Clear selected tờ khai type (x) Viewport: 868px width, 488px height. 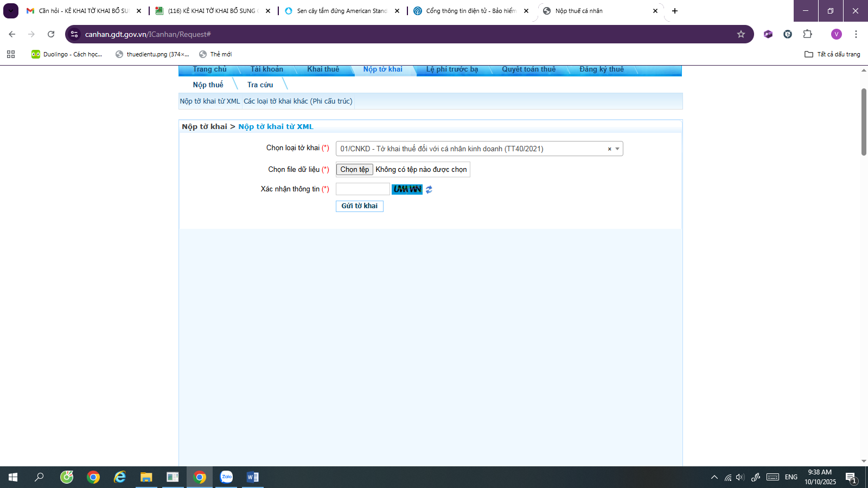pos(609,149)
